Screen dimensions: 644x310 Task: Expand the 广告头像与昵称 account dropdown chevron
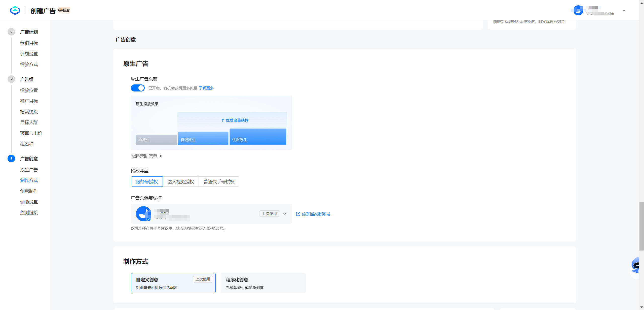(285, 214)
